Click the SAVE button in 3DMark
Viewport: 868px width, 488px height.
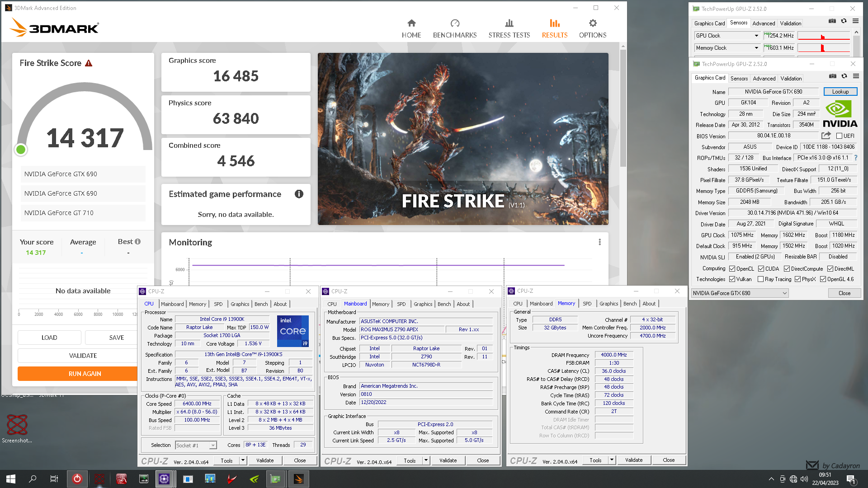[111, 338]
